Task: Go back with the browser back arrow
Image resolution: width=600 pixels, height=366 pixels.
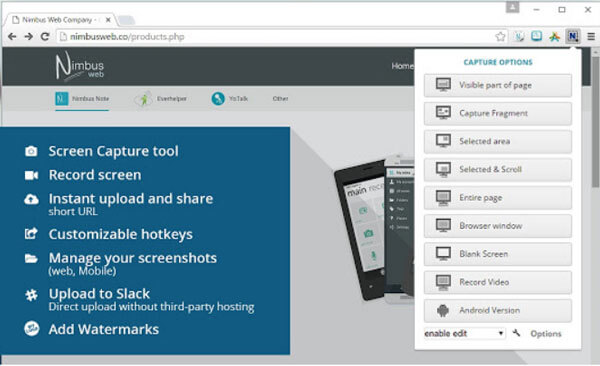Action: coord(12,36)
